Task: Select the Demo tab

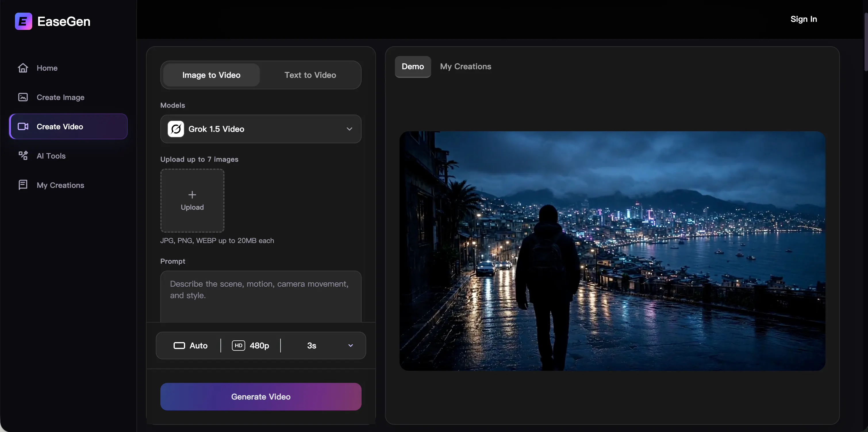Action: [x=413, y=67]
